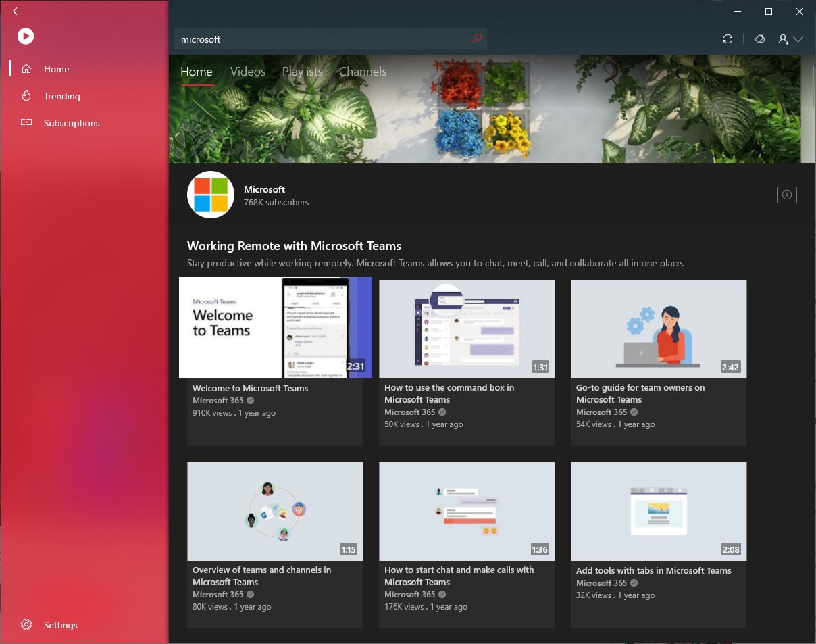Click the 176K views text
Screen dimensions: 816x644
click(x=404, y=607)
